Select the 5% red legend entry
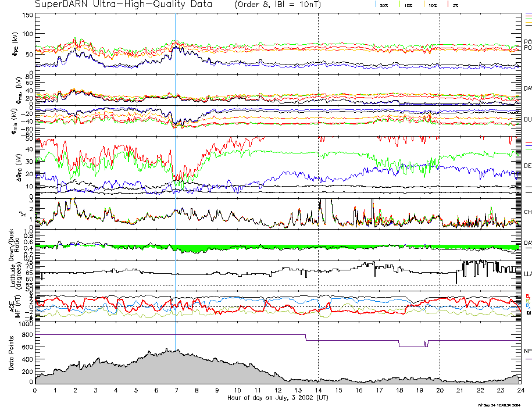 click(x=455, y=5)
